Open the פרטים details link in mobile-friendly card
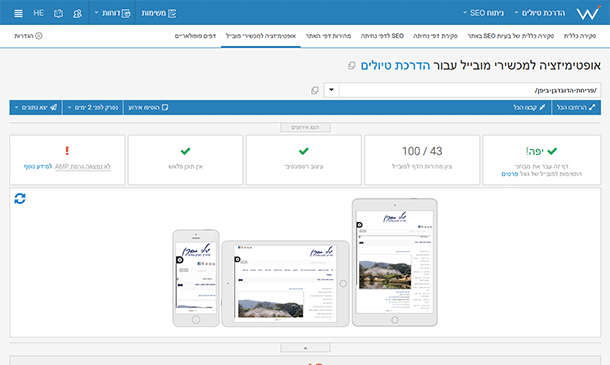This screenshot has height=365, width=610. (510, 174)
